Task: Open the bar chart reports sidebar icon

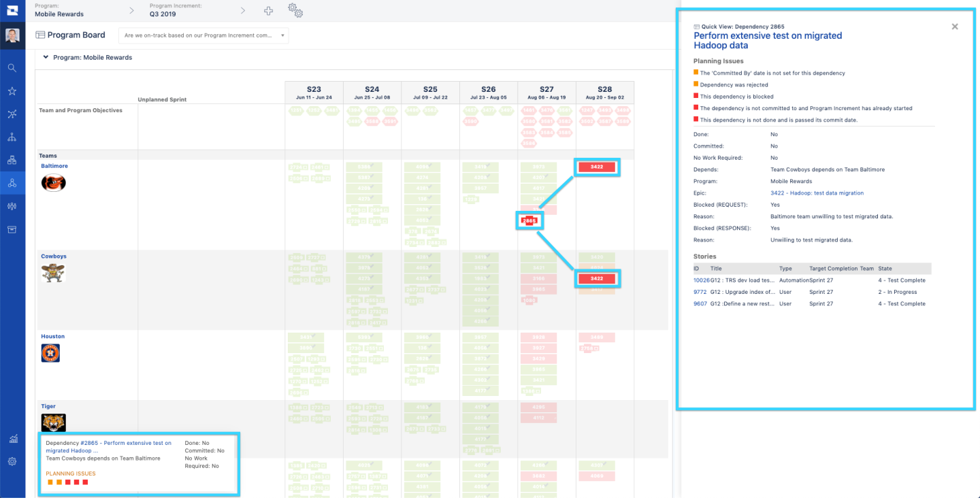Action: coord(12,439)
